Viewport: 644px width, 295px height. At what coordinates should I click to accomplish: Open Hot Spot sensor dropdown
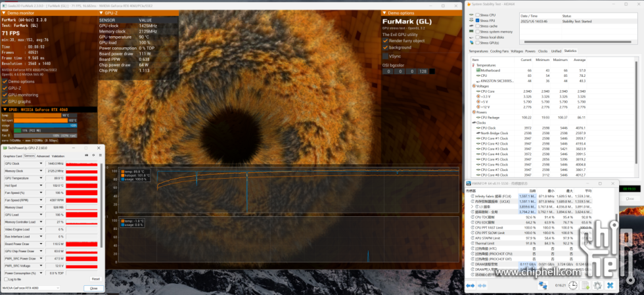(x=41, y=185)
